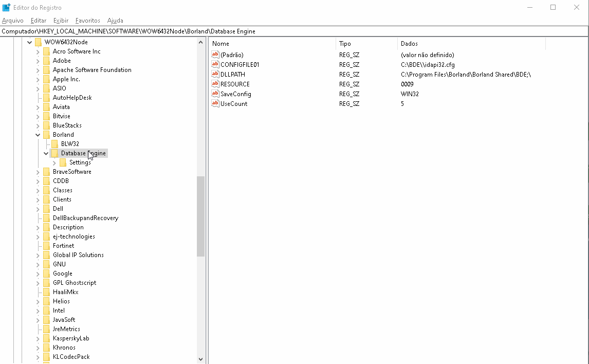Select the Bitvise key
Image resolution: width=589 pixels, height=364 pixels.
click(62, 116)
